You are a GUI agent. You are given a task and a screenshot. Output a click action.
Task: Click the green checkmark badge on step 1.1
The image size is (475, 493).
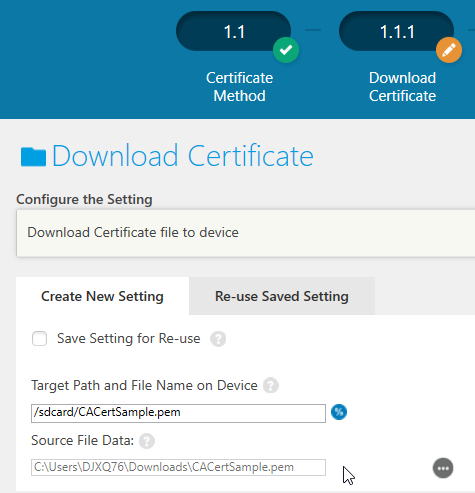coord(286,50)
